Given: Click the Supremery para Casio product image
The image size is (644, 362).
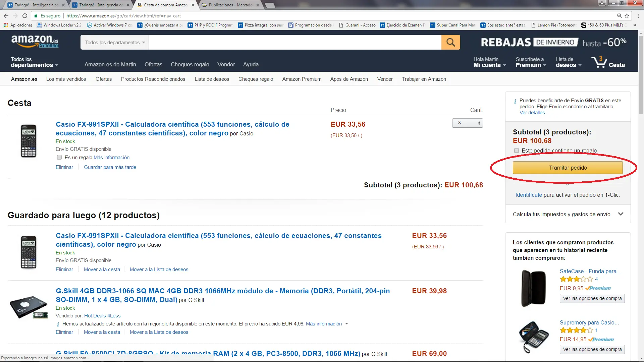Looking at the screenshot, I should (x=533, y=337).
